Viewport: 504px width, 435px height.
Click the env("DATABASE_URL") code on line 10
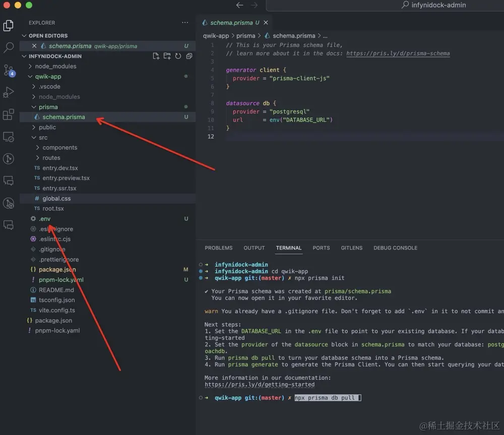click(x=301, y=120)
